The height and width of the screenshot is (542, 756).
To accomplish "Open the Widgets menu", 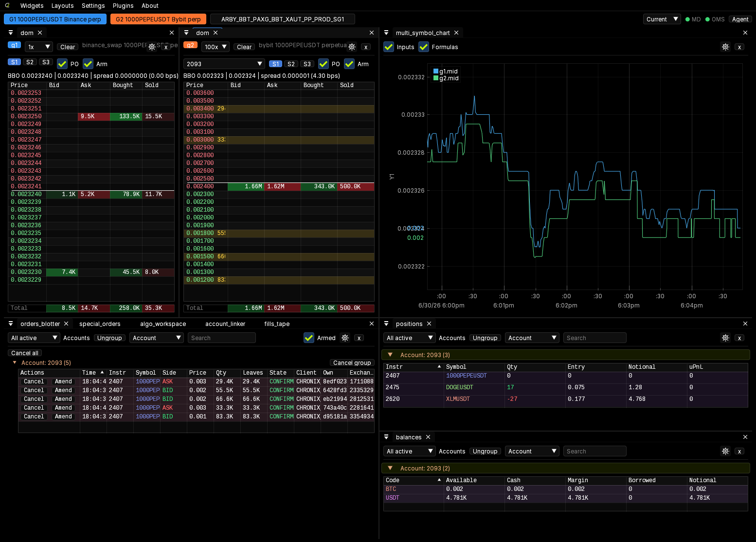I will click(32, 6).
